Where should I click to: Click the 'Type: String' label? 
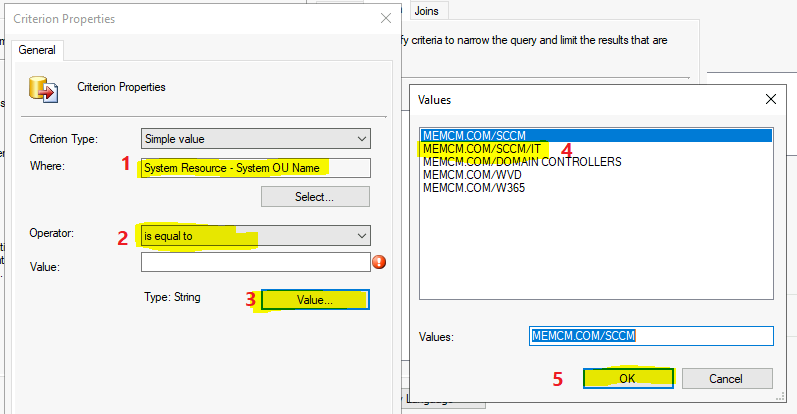click(172, 298)
